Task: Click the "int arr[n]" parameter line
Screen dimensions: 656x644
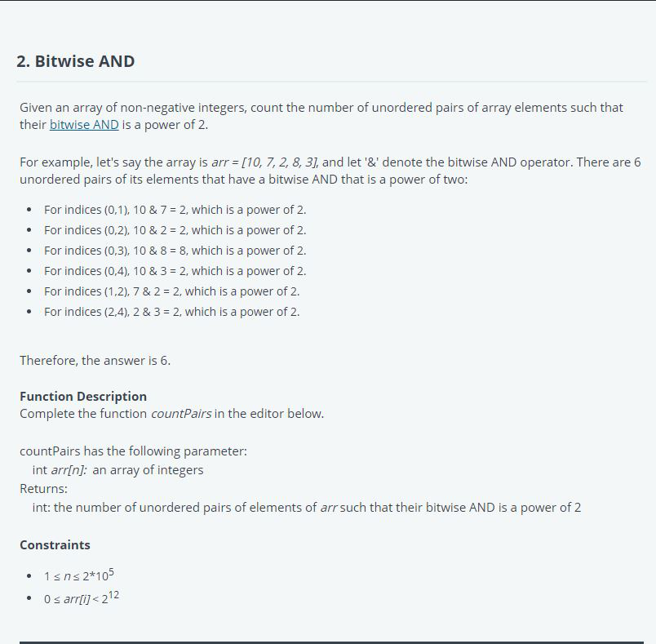Action: pos(117,469)
